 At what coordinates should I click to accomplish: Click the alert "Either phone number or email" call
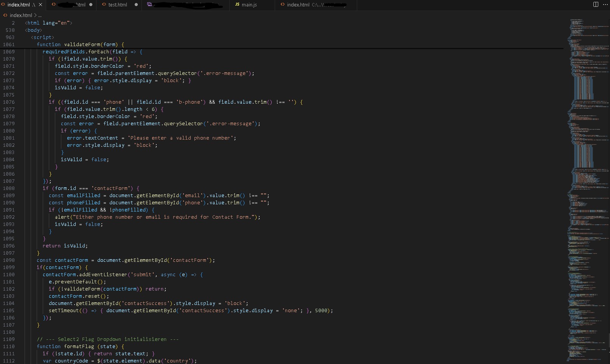pyautogui.click(x=157, y=217)
